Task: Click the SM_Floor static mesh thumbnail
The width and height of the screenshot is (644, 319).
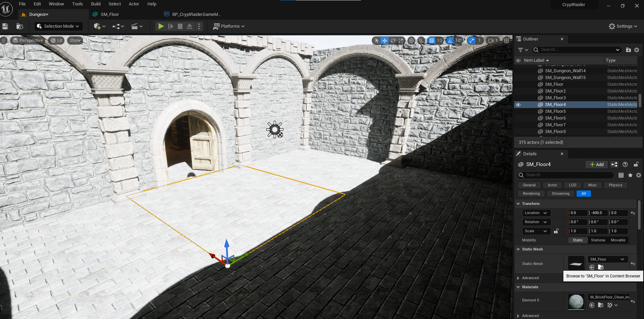Action: click(x=576, y=264)
